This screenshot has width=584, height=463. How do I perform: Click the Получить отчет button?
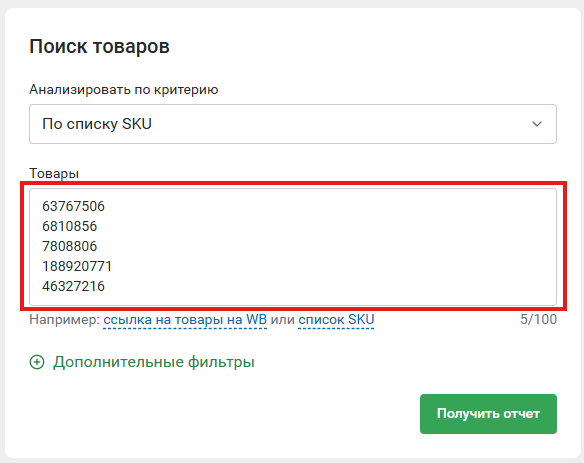click(488, 413)
